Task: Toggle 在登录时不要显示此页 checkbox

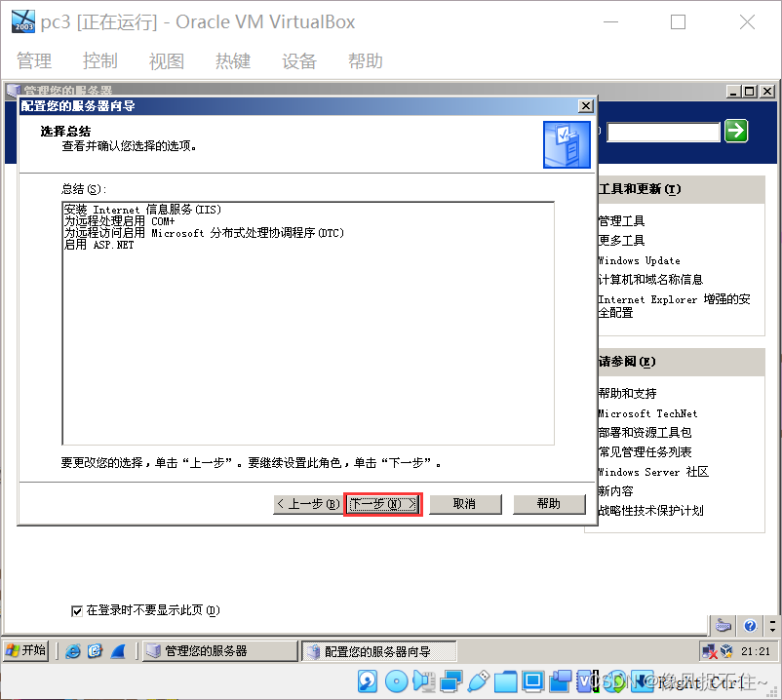Action: 77,610
